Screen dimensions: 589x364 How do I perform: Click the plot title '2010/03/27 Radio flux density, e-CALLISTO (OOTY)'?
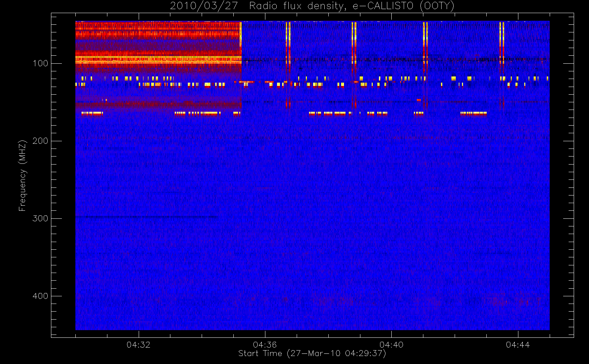click(x=312, y=6)
